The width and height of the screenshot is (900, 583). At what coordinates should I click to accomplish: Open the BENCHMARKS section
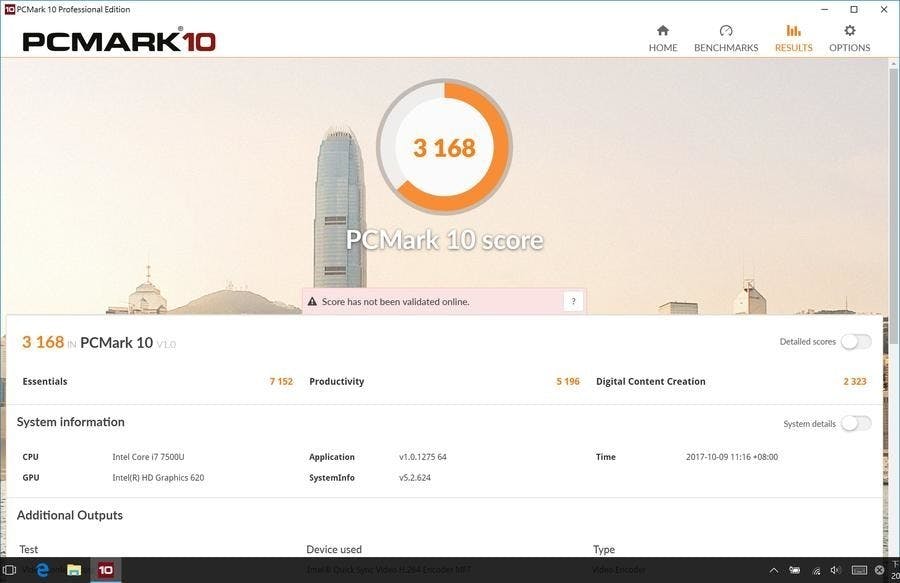tap(726, 38)
